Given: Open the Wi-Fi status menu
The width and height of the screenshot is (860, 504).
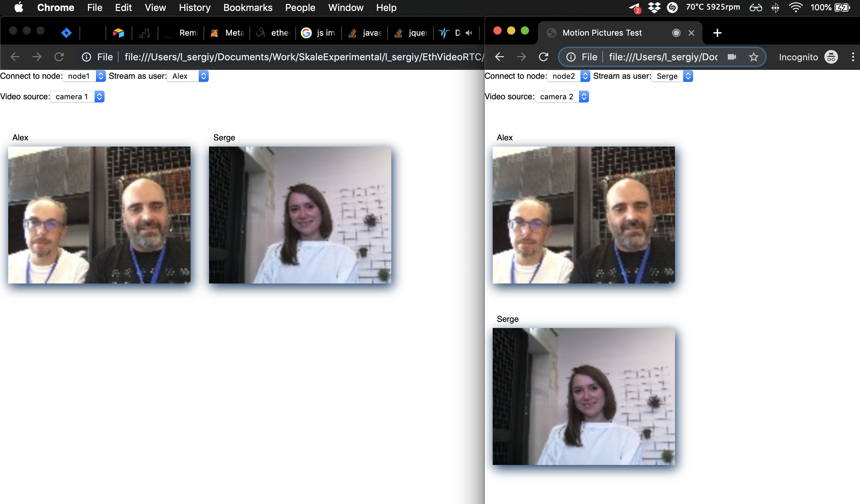Looking at the screenshot, I should pos(795,7).
